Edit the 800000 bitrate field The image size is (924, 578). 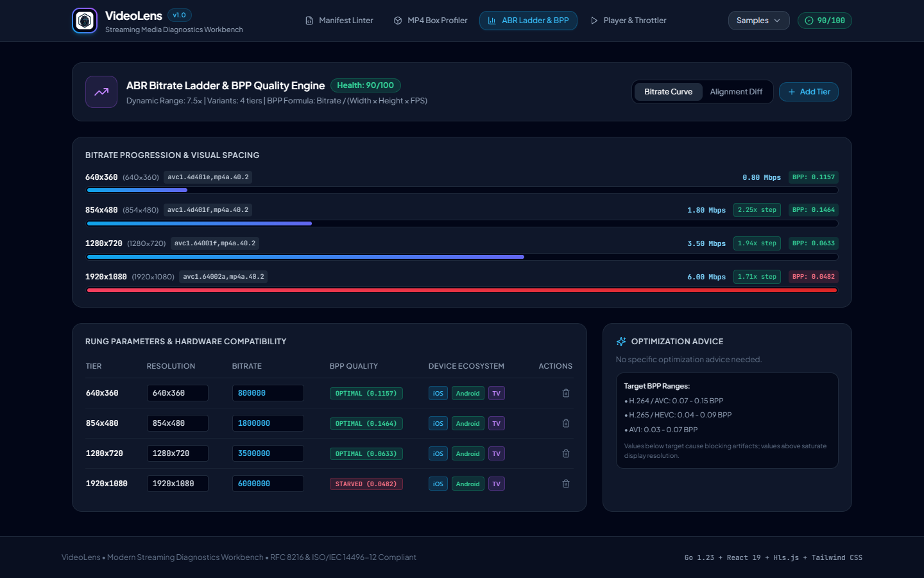[268, 393]
